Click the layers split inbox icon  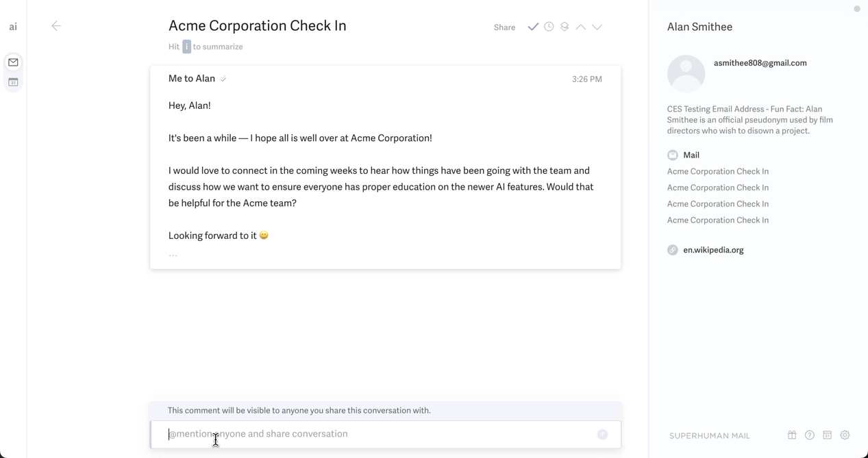click(565, 27)
